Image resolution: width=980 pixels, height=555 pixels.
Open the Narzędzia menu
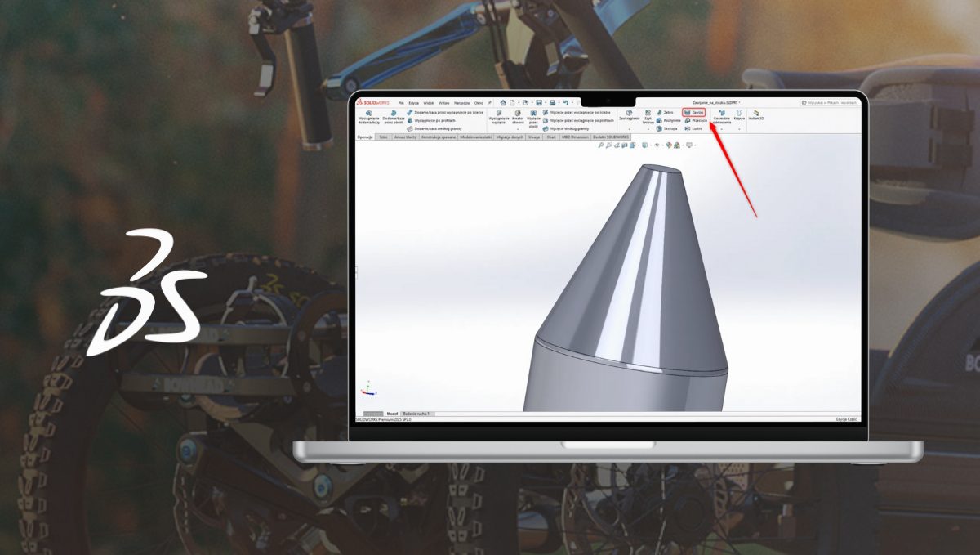462,103
